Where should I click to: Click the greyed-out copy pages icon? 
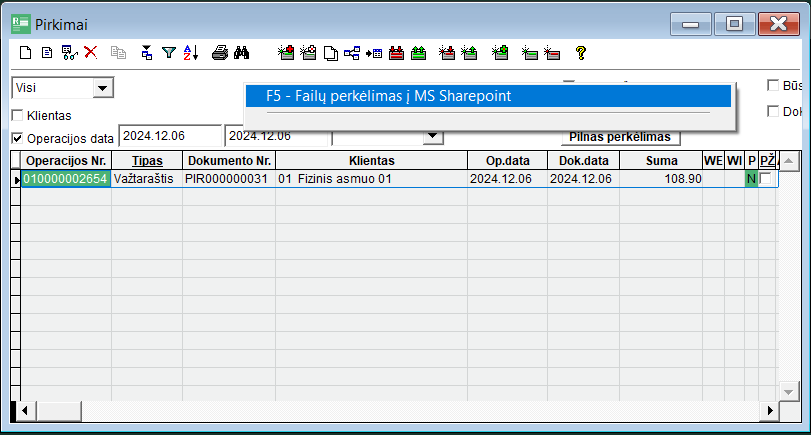tap(118, 53)
